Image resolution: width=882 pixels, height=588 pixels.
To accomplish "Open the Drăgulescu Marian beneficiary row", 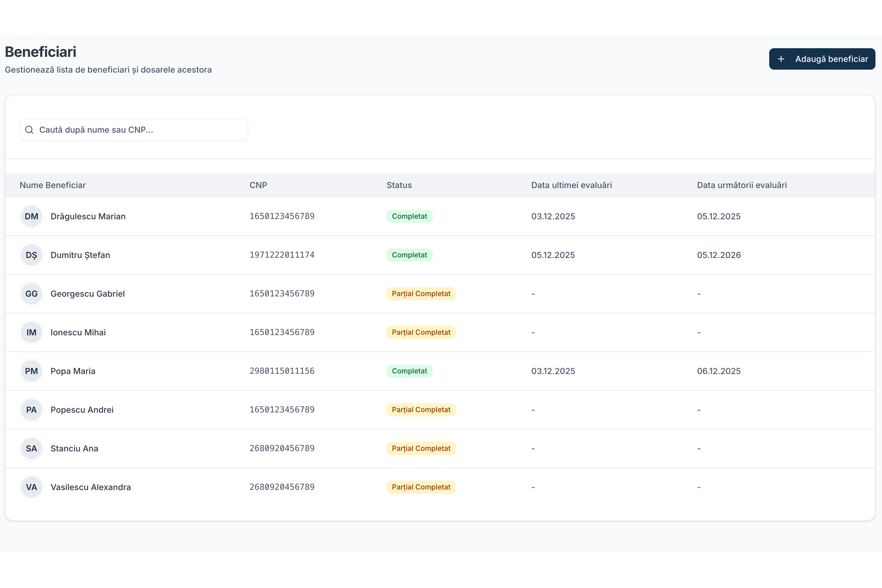I will click(88, 216).
